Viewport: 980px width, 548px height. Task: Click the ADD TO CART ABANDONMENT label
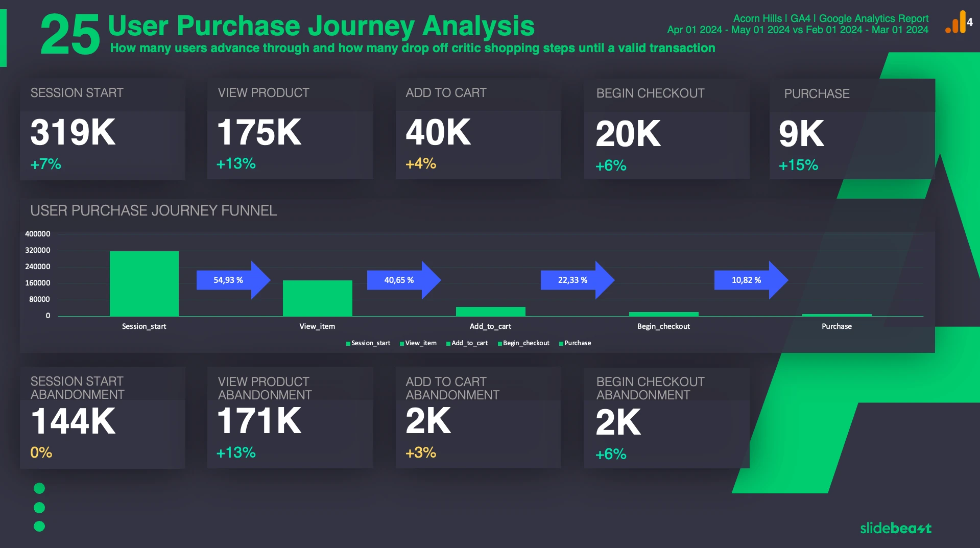tap(452, 388)
